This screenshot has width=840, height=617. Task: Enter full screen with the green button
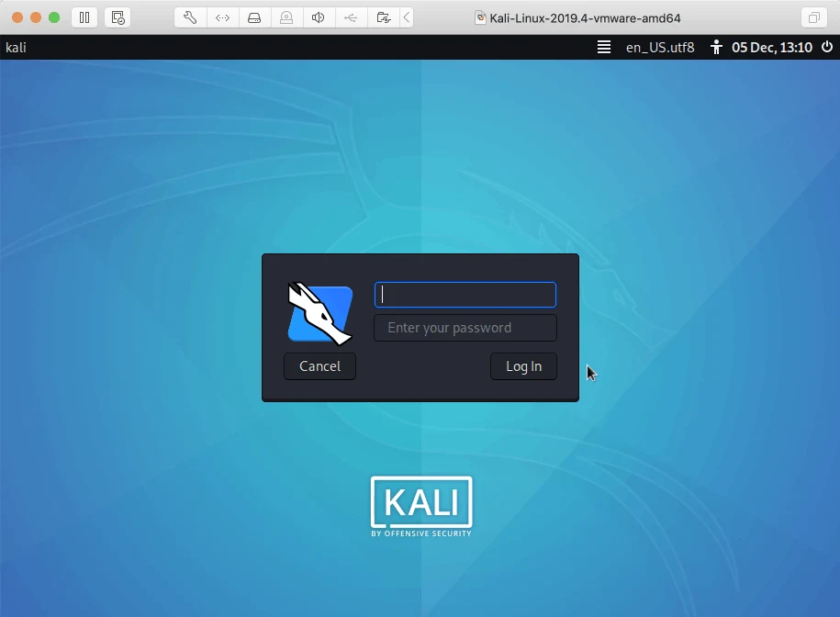(54, 17)
